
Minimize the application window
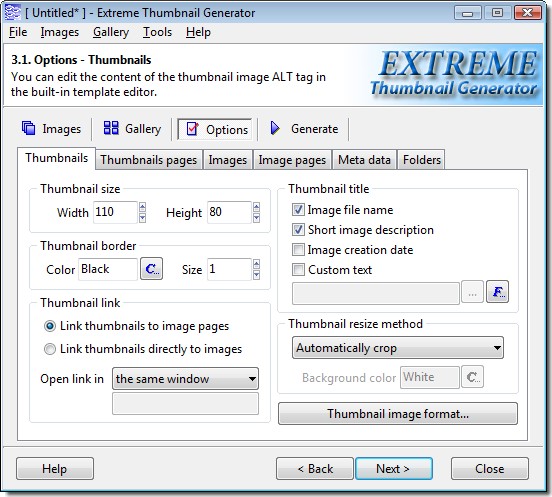coord(468,13)
